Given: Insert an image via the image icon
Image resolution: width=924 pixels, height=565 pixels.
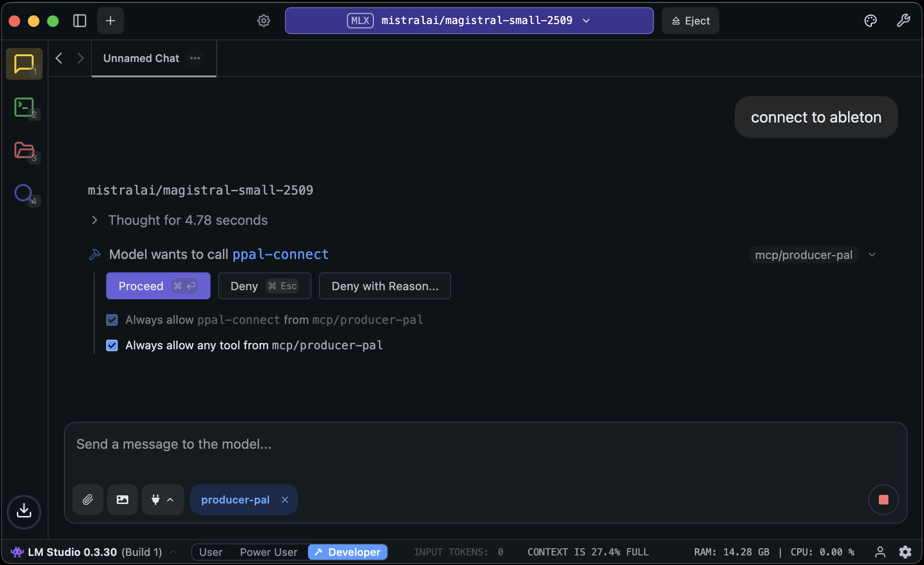Looking at the screenshot, I should tap(122, 499).
